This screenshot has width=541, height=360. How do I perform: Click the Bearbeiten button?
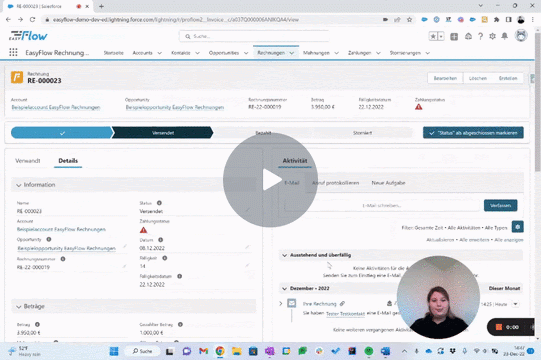(x=445, y=78)
